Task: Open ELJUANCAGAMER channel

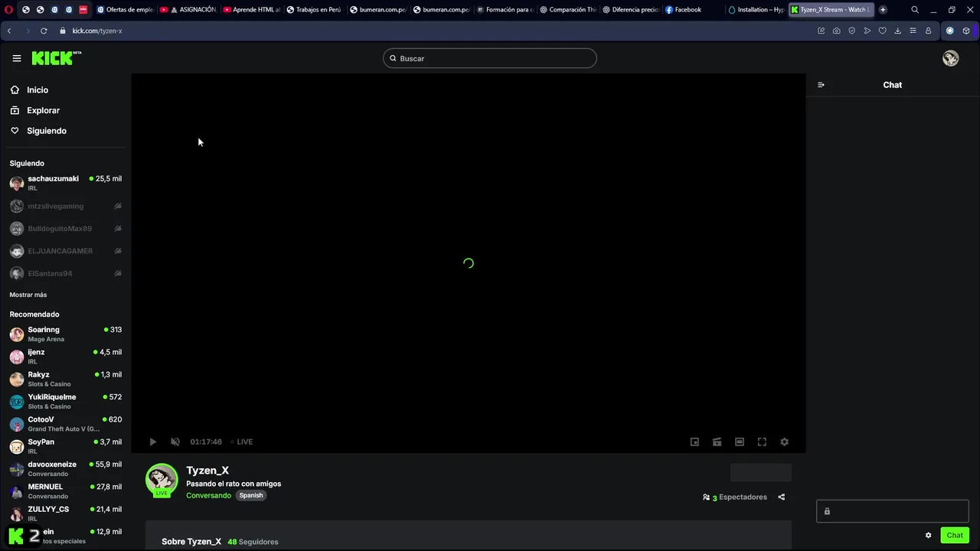Action: [x=65, y=251]
